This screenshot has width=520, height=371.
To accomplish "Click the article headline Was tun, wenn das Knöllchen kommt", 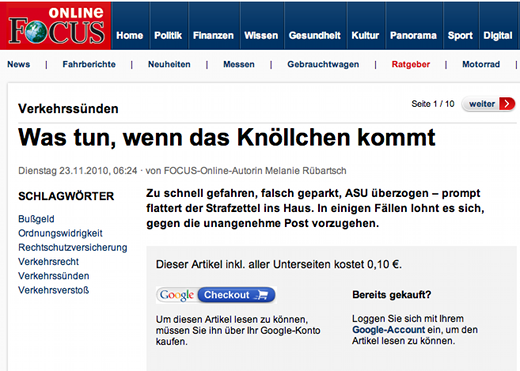I will (227, 137).
